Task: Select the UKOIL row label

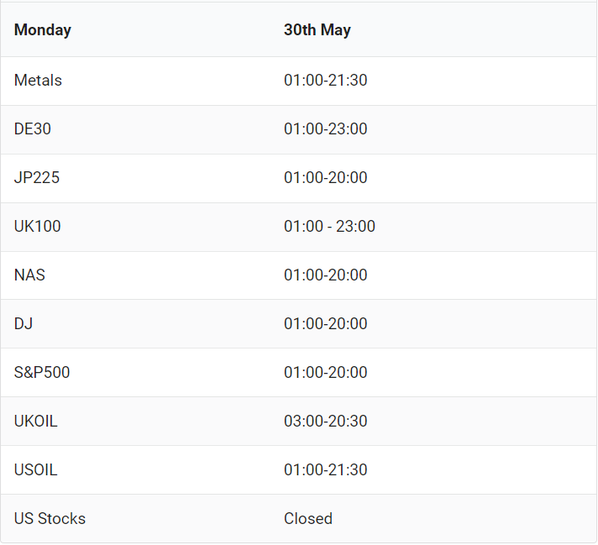Action: 35,421
